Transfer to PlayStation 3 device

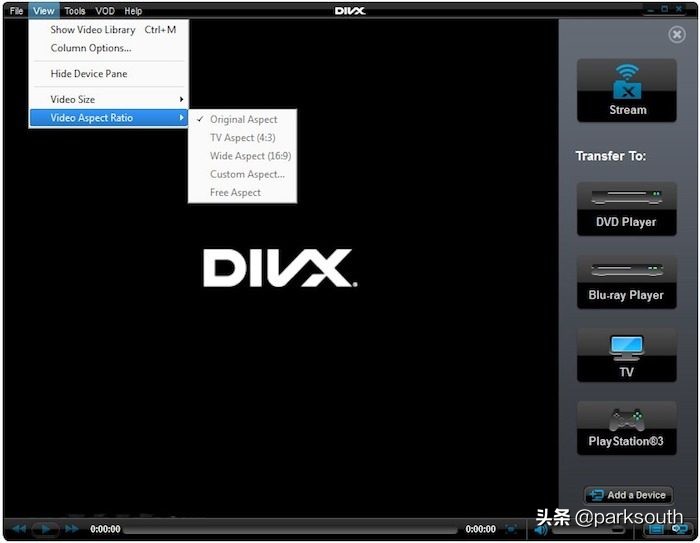[627, 428]
